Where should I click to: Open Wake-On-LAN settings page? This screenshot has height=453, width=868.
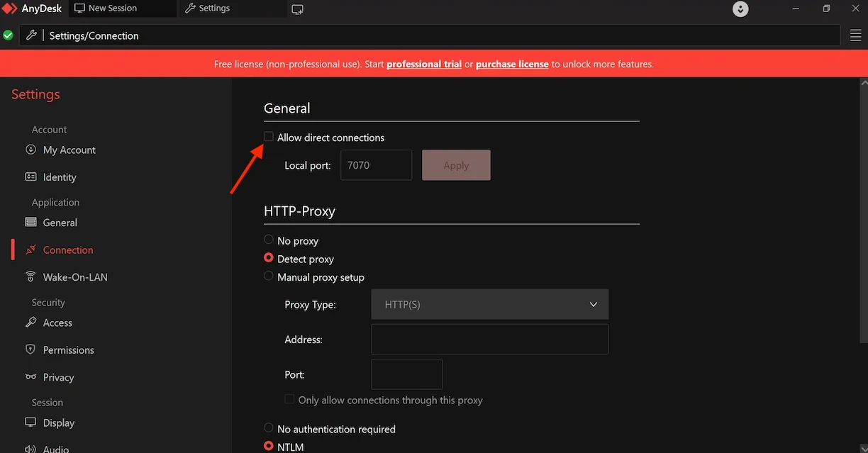75,277
